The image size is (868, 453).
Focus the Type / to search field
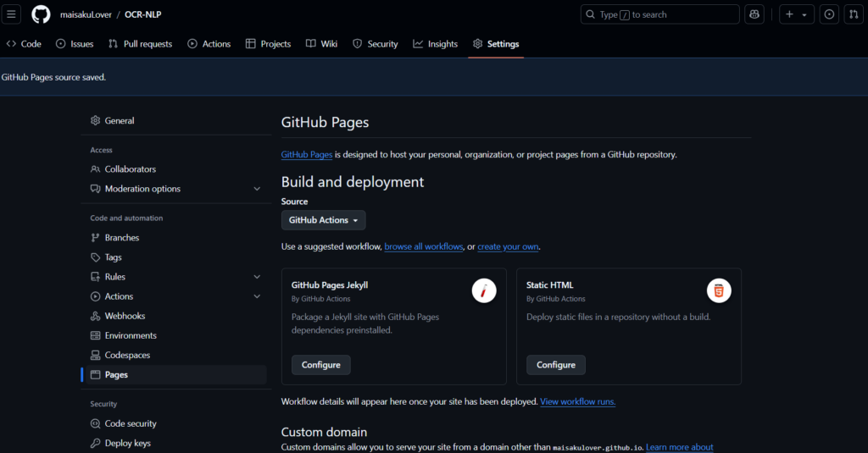(659, 14)
